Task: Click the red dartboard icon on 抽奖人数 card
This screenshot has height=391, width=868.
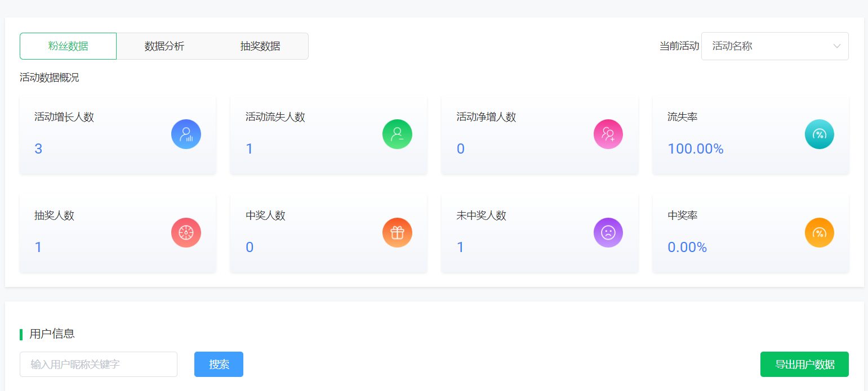Action: pyautogui.click(x=186, y=232)
